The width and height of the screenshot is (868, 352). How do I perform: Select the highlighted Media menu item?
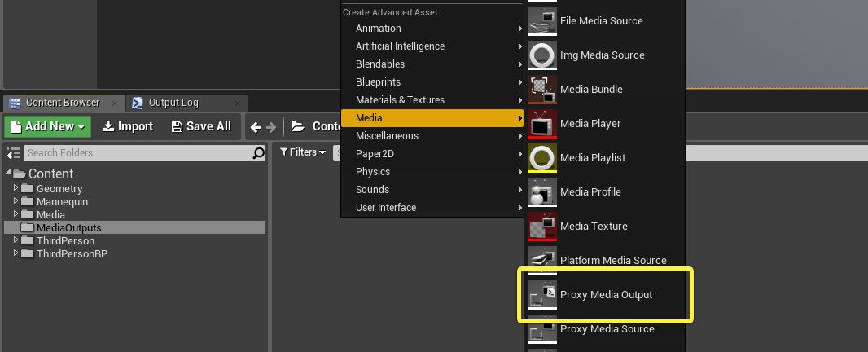432,117
